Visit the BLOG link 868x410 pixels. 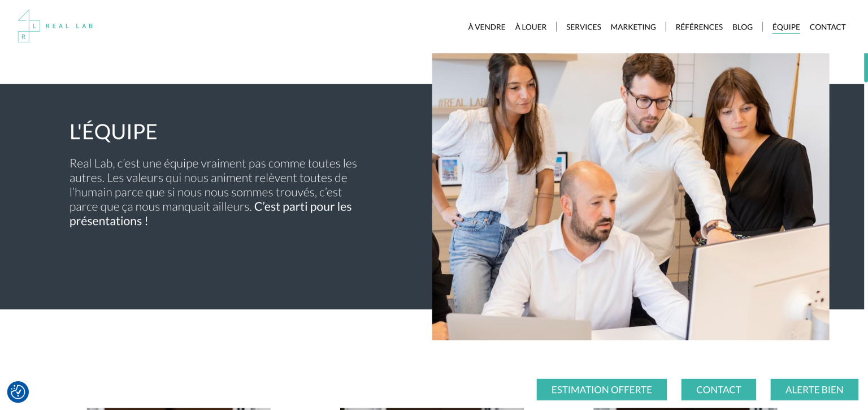click(743, 27)
